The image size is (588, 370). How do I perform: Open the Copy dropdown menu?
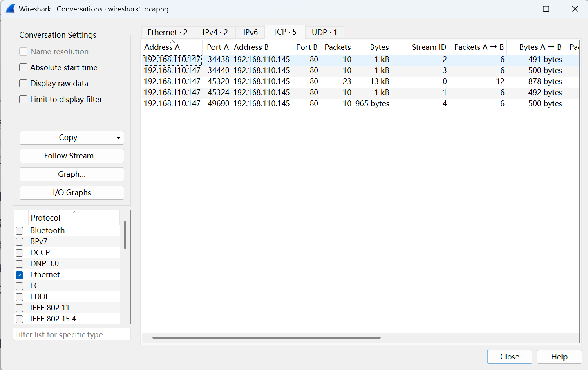[118, 138]
